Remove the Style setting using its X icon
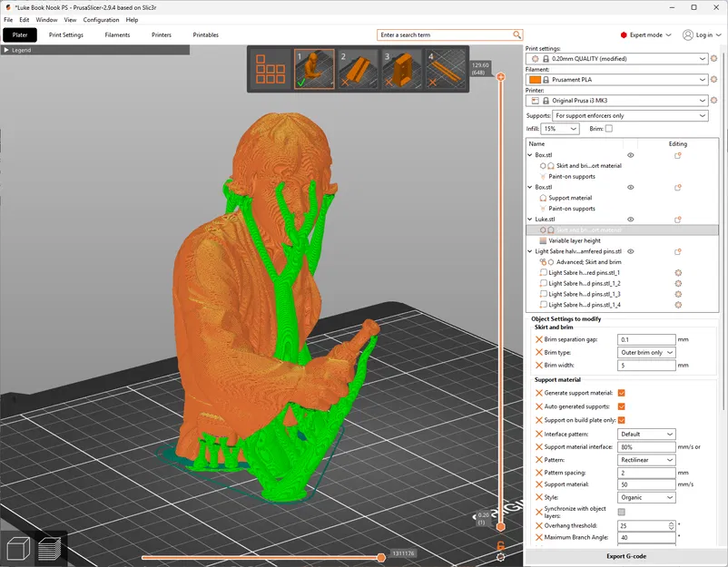The width and height of the screenshot is (728, 567). coord(539,497)
